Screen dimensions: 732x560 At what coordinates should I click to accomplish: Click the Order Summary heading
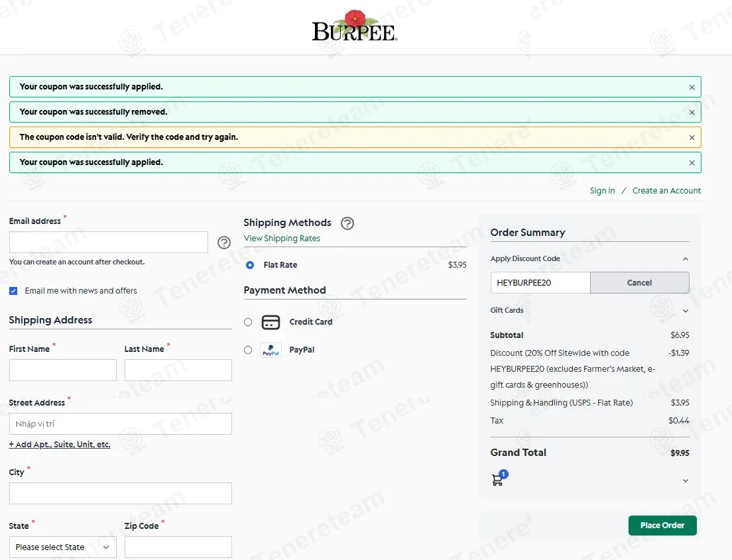click(x=528, y=233)
